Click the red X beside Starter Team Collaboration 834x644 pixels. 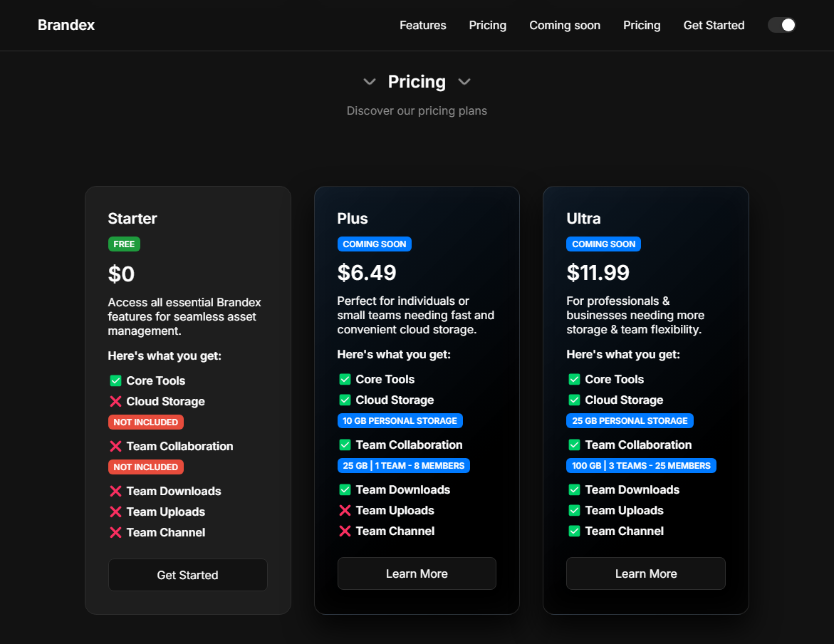point(115,447)
